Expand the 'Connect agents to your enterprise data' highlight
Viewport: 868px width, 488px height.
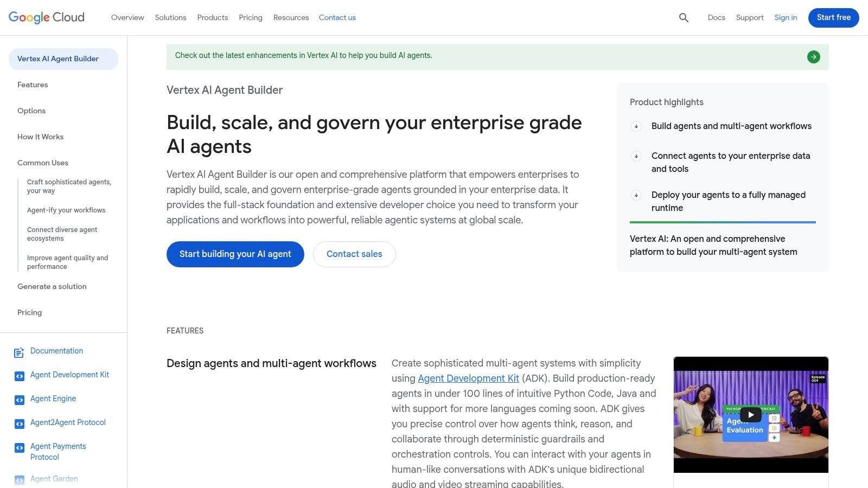click(636, 156)
